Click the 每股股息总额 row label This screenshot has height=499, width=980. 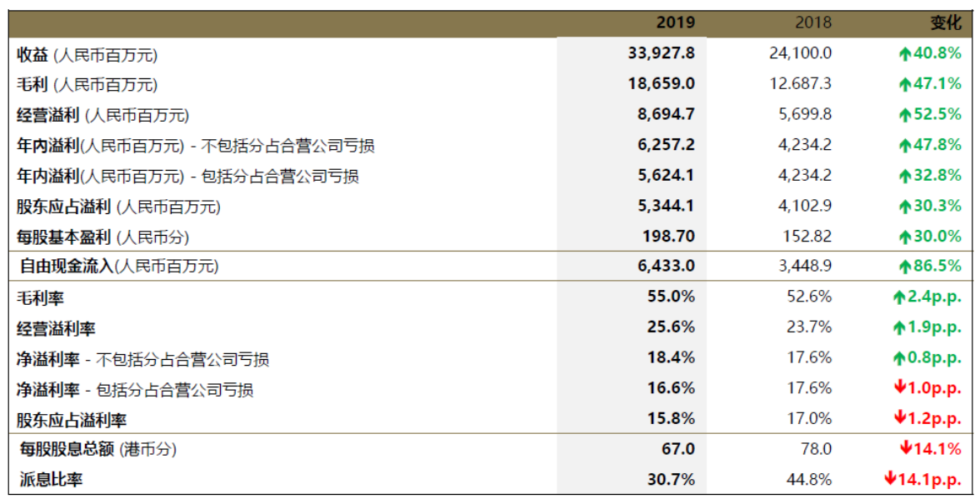click(68, 449)
